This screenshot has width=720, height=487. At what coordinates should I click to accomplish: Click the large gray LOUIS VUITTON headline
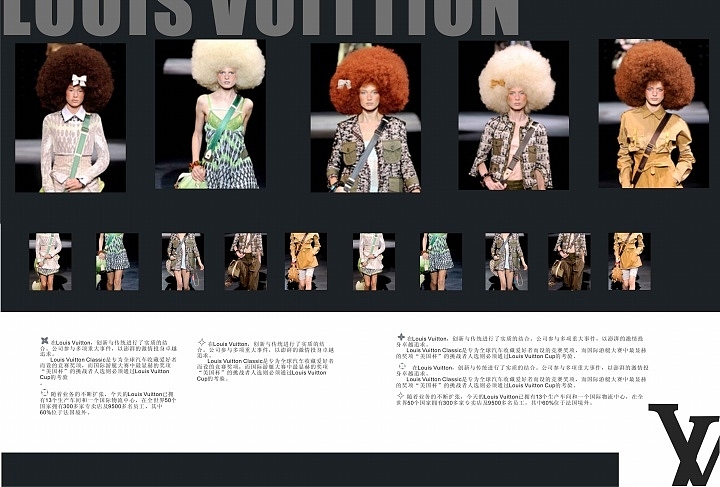pos(261,17)
